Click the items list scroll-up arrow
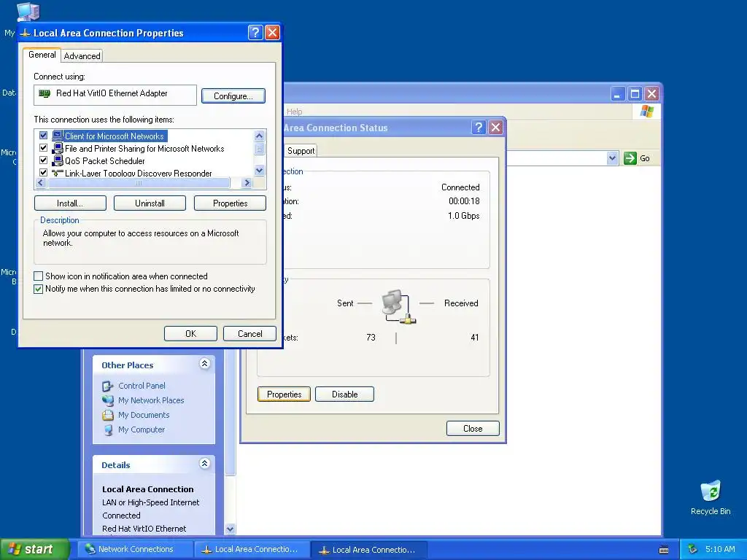The image size is (747, 560). (259, 136)
